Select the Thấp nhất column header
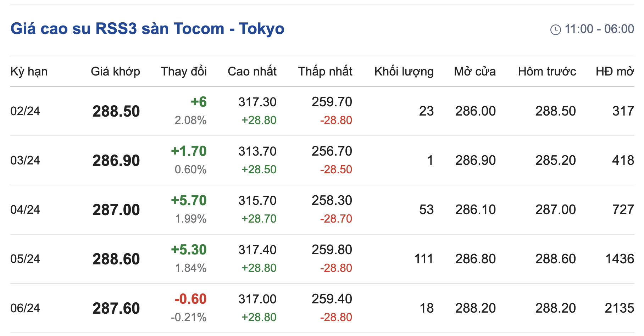 [x=325, y=72]
